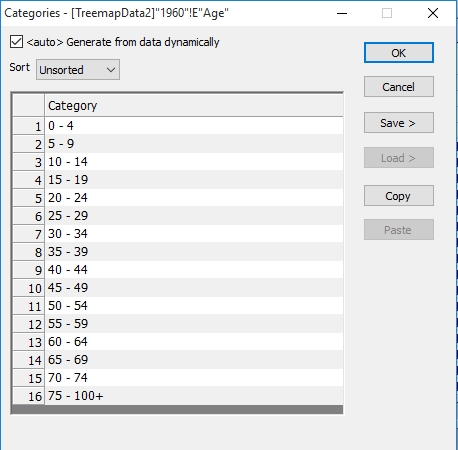This screenshot has height=450, width=458.
Task: Uncheck Generate from data dynamically checkbox
Action: point(16,42)
